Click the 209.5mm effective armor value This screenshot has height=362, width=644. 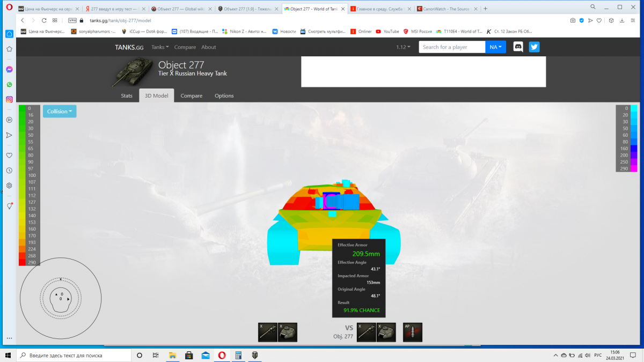coord(366,254)
